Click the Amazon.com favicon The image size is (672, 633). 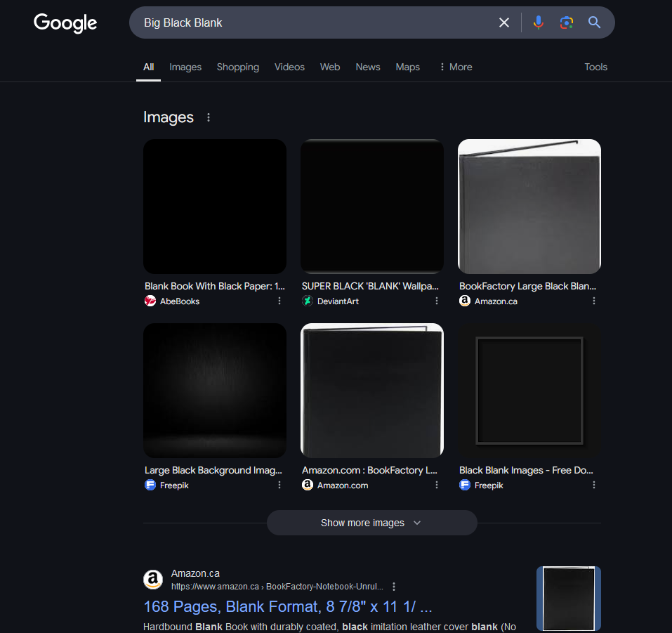pos(308,485)
